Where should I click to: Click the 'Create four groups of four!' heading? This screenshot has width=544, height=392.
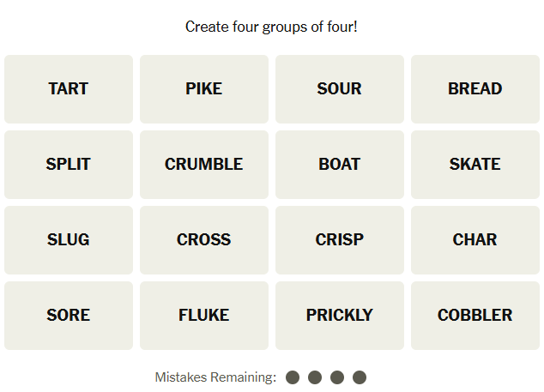[271, 27]
